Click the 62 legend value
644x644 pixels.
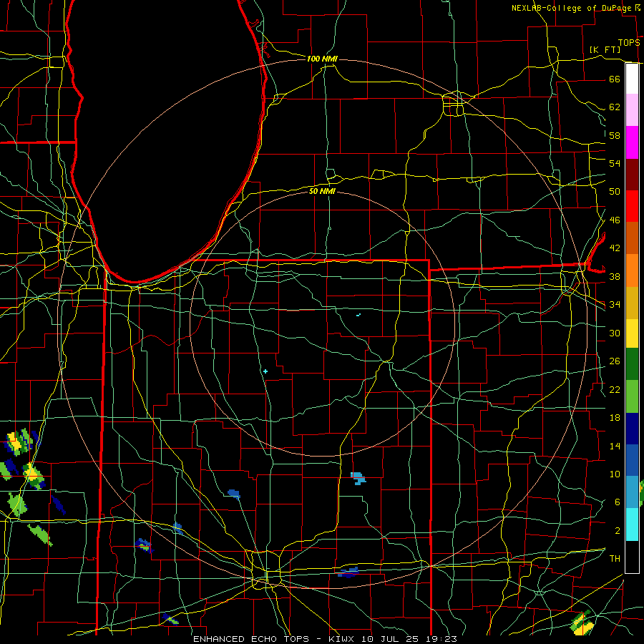pyautogui.click(x=615, y=107)
